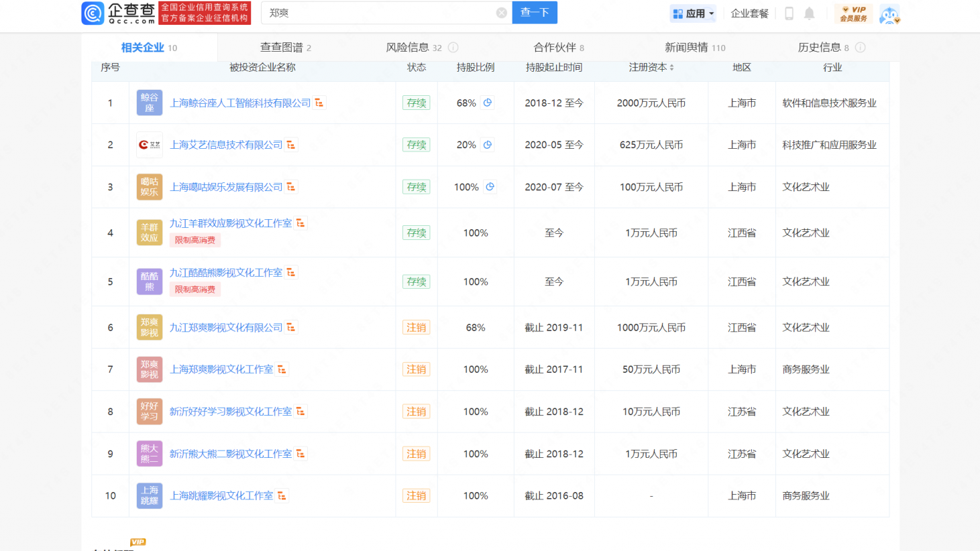Open 企业套餐 link
Screen dimensions: 980x551
(x=749, y=13)
